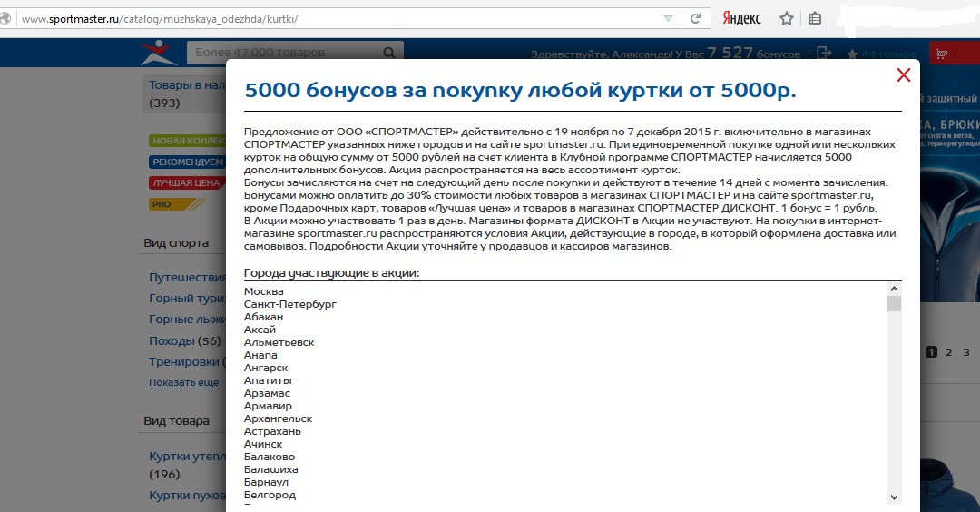Click Анапа in city list

tap(260, 355)
